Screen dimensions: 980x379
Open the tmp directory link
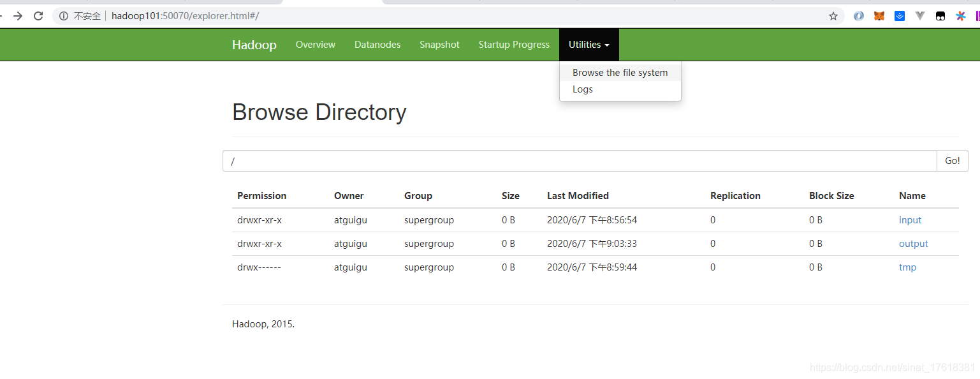(908, 267)
